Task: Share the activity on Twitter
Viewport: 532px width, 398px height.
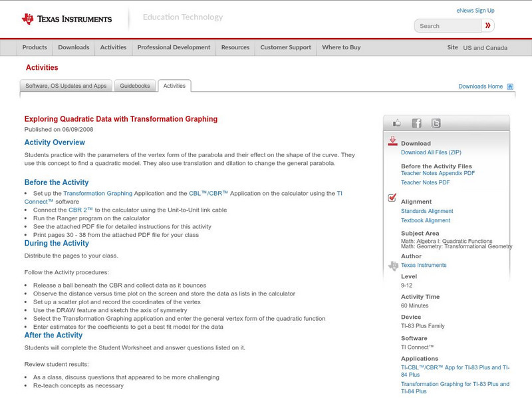Action: tap(436, 122)
